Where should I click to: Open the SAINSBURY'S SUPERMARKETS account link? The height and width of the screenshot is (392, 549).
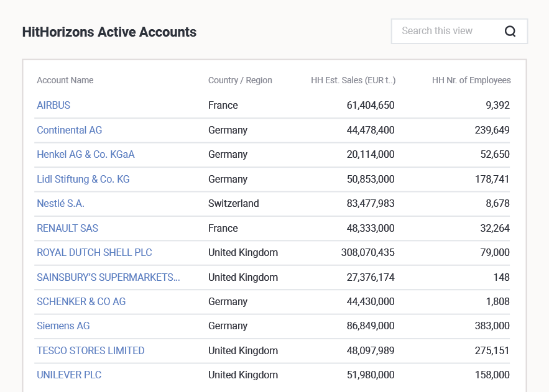click(x=109, y=277)
